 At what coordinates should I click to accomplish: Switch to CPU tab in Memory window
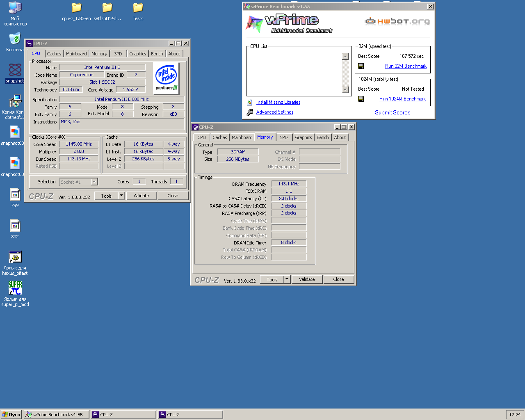point(201,137)
